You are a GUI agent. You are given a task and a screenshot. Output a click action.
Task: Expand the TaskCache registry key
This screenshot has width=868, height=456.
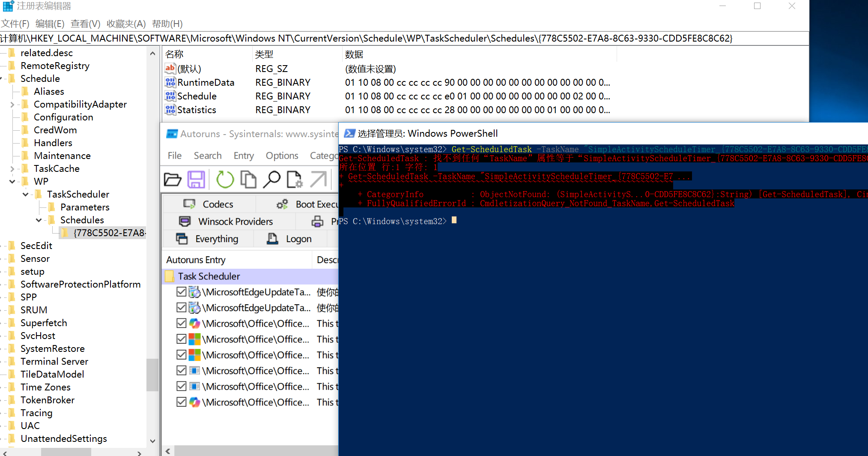click(x=12, y=169)
